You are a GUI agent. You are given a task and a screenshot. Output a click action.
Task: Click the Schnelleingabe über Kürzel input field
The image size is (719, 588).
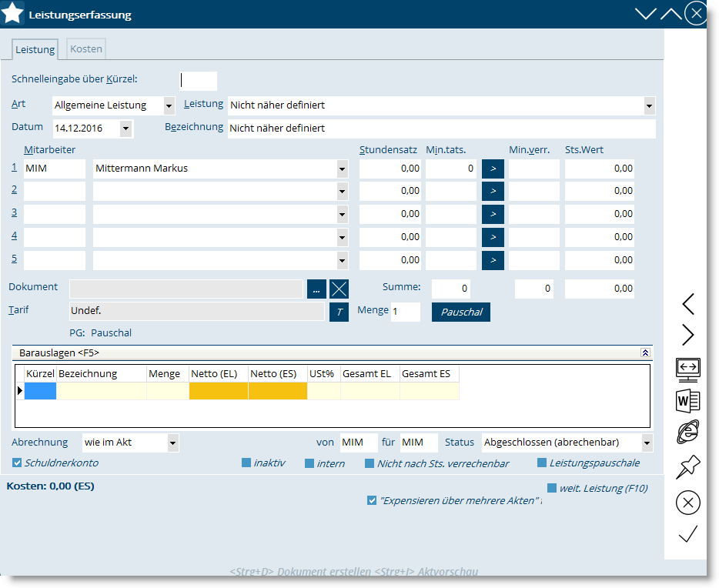(199, 81)
